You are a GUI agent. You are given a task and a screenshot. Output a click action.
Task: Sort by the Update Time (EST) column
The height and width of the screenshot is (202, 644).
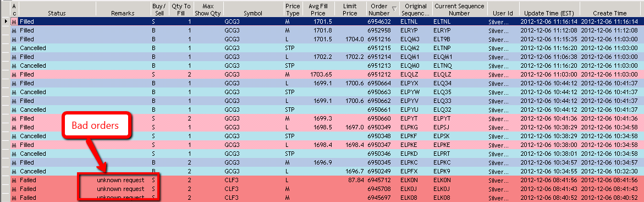click(549, 13)
